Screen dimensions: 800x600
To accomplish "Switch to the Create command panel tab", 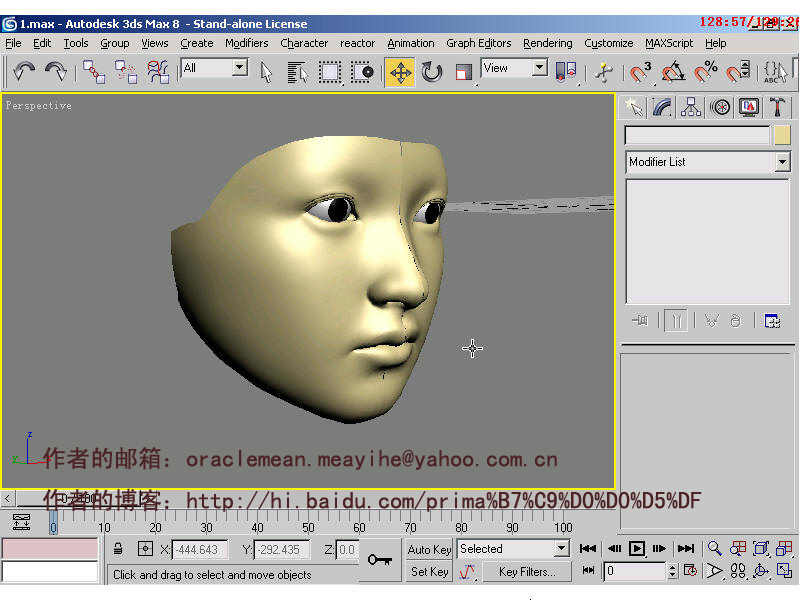I will point(633,108).
